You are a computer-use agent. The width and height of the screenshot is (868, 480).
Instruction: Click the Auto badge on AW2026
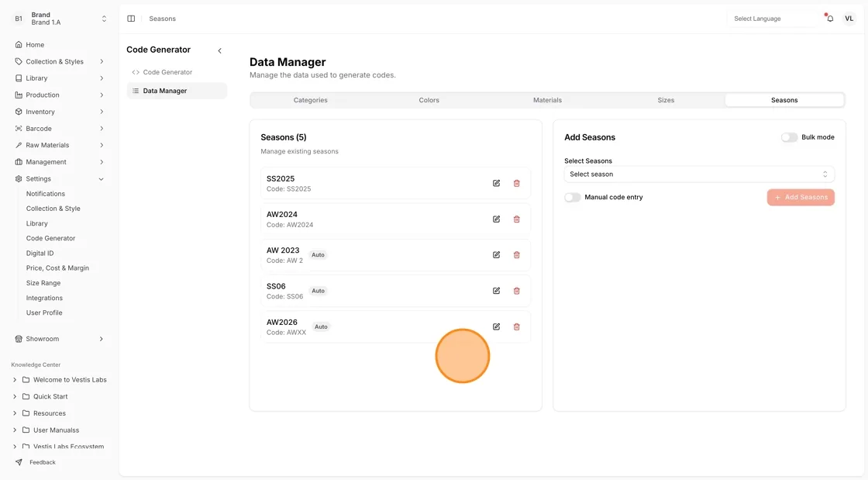321,326
